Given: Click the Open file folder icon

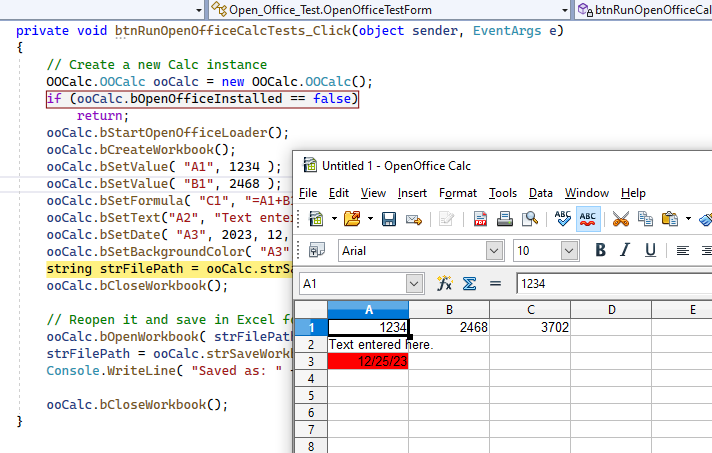Looking at the screenshot, I should click(352, 219).
